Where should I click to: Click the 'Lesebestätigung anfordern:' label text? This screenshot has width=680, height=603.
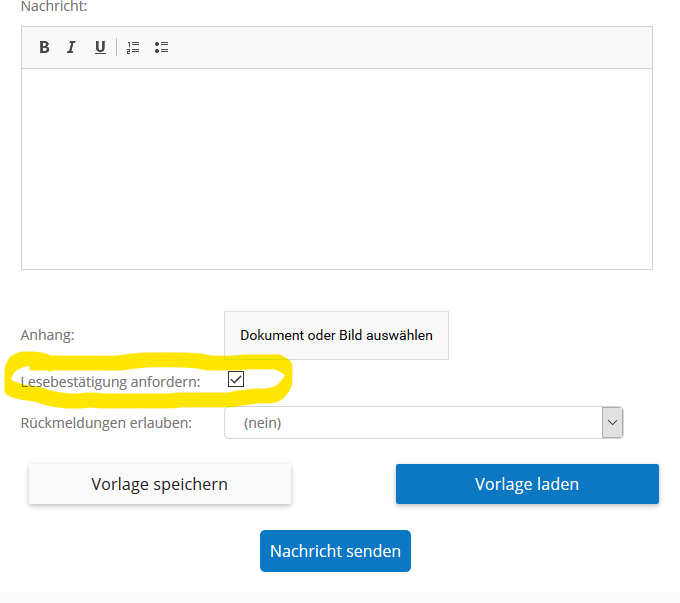(111, 382)
